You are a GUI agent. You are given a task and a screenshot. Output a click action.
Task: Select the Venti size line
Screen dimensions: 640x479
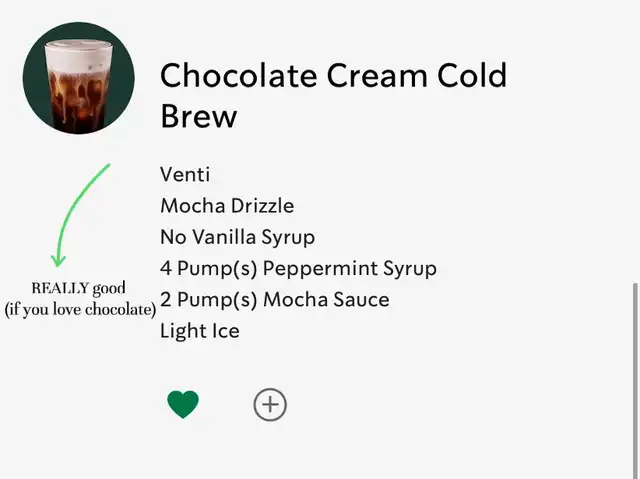[x=185, y=175]
